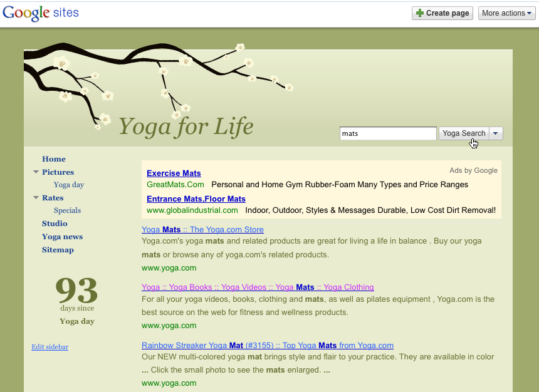Open Rainbow Streaker Yoga Mat result link

[x=268, y=345]
